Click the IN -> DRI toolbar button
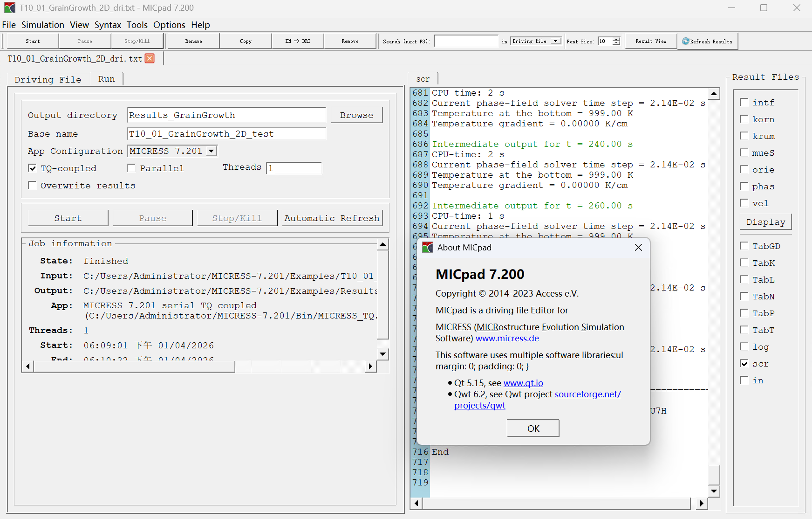Image resolution: width=812 pixels, height=519 pixels. pyautogui.click(x=298, y=41)
